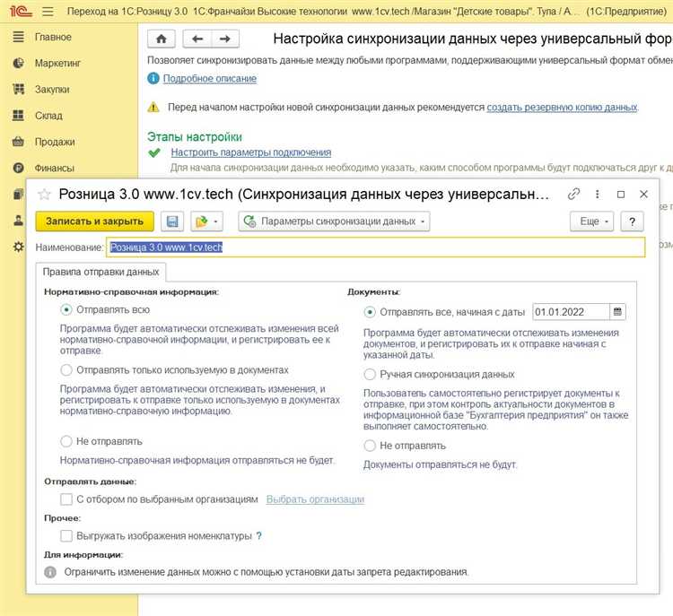Open Финансы menu item
673x616 pixels.
55,169
